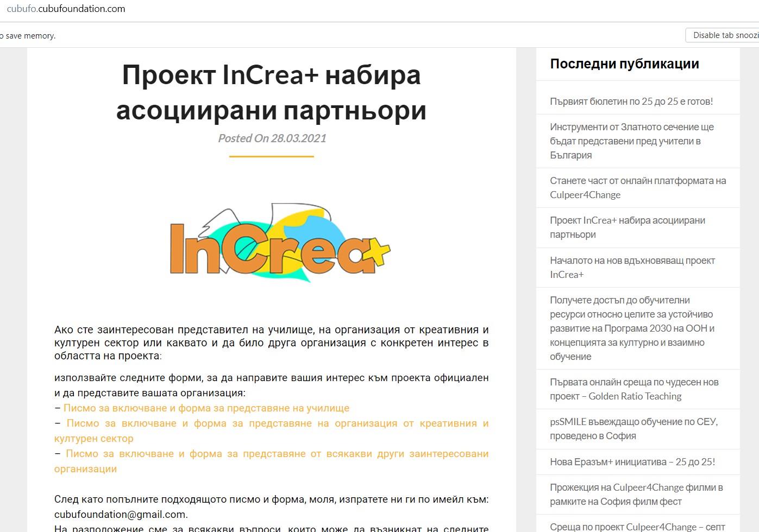Open creative and cultural sector organisation form link
Viewport: 759px width, 532px height.
point(272,431)
